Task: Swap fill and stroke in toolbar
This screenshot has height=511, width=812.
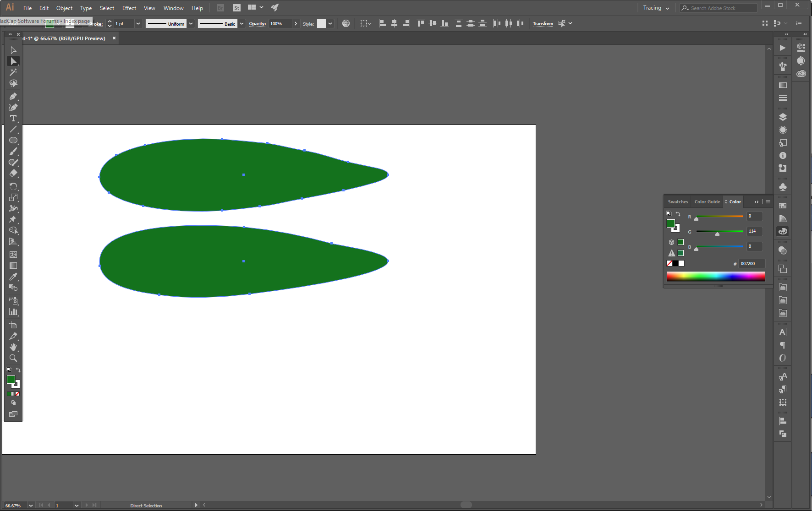Action: 18,370
